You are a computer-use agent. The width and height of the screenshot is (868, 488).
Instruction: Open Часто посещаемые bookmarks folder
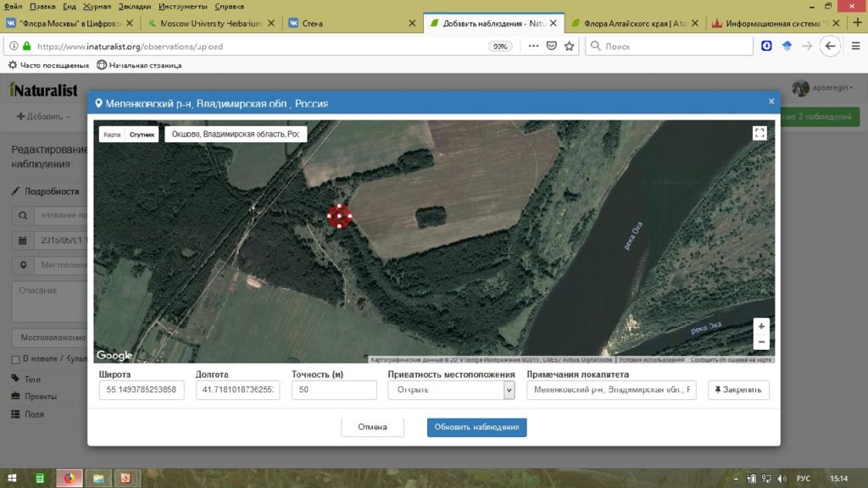click(x=48, y=65)
